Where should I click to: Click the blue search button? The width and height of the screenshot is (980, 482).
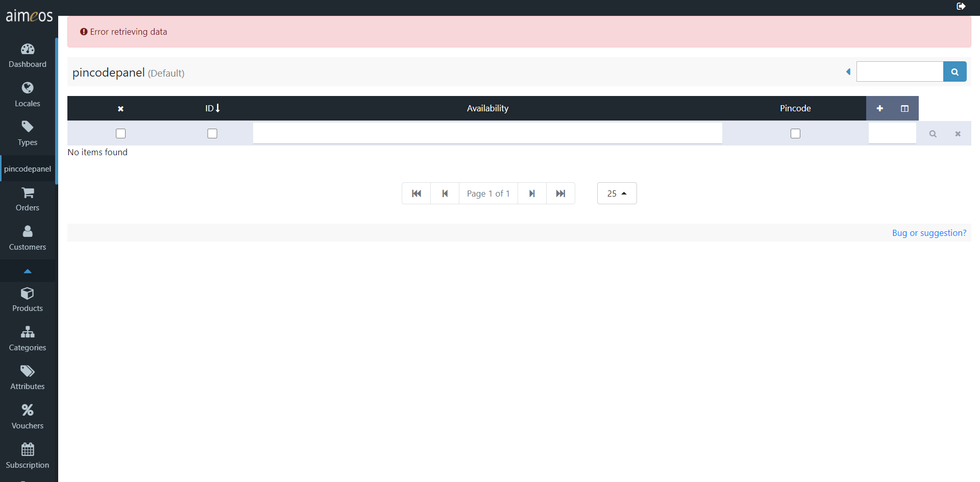954,72
